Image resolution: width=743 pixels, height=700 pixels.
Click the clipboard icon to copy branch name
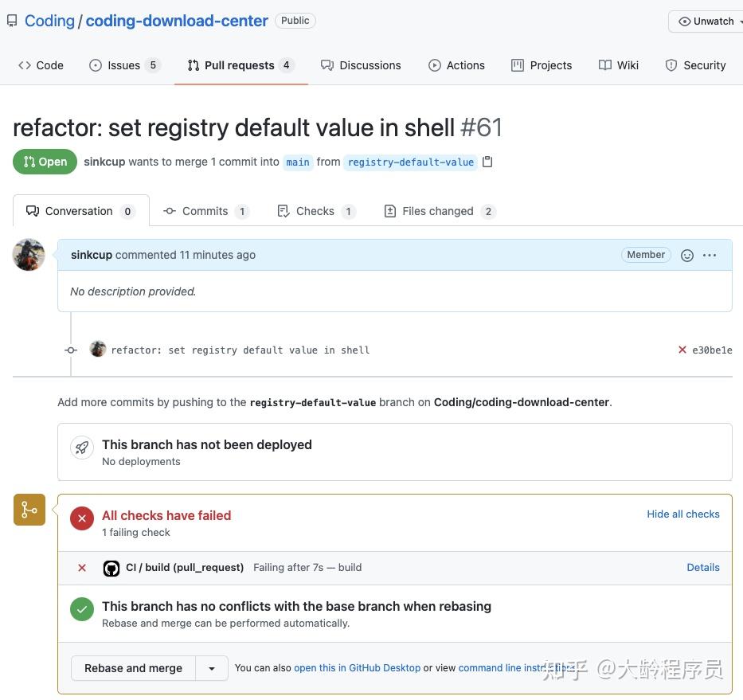487,162
